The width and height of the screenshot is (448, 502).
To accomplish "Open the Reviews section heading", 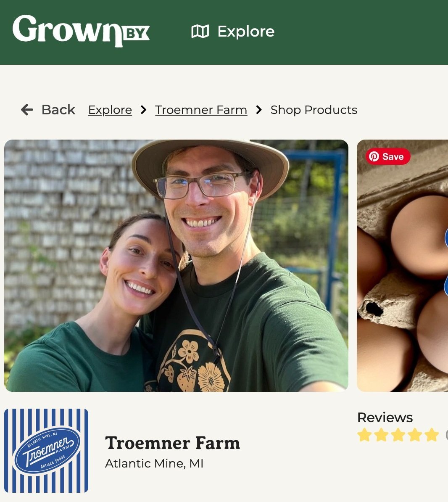I will pyautogui.click(x=385, y=417).
